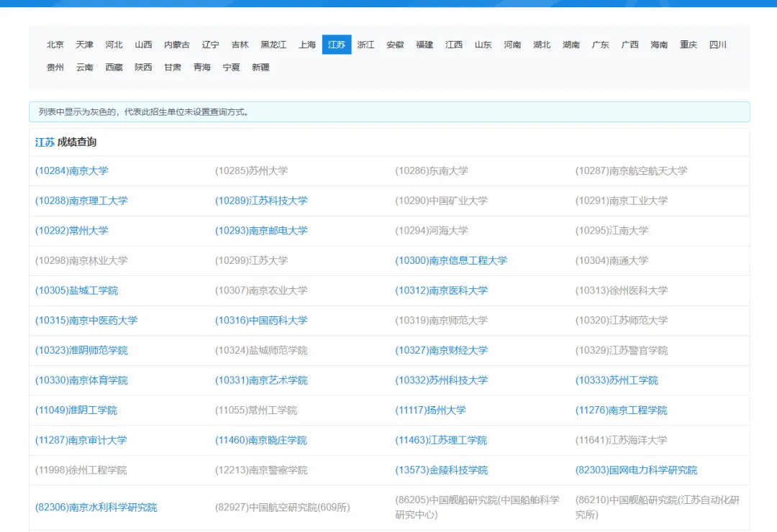Follow the (11276)南京工程学院 link

[621, 411]
